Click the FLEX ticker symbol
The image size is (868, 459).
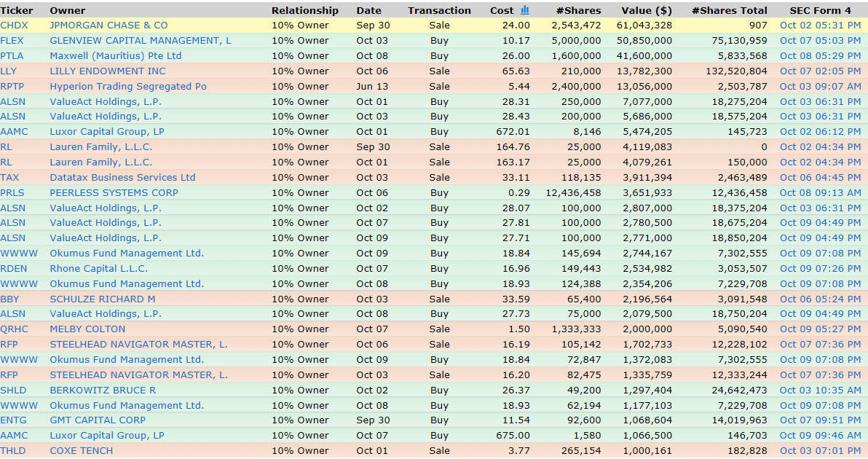click(12, 41)
